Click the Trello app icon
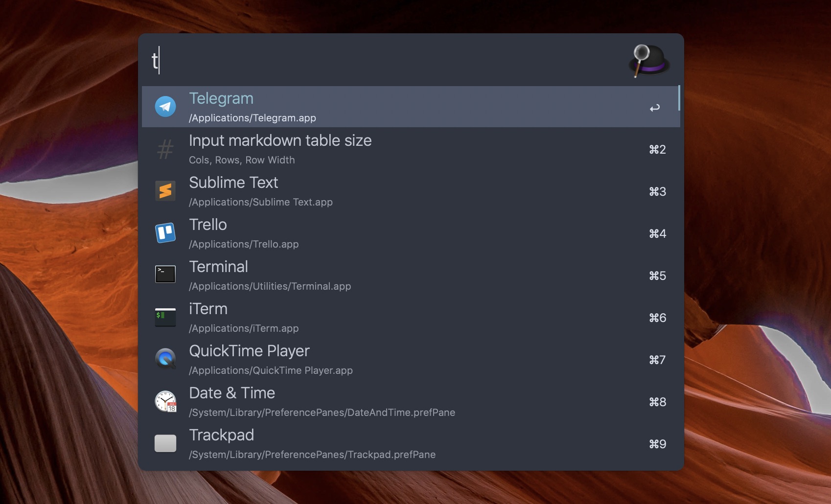831x504 pixels. tap(165, 233)
